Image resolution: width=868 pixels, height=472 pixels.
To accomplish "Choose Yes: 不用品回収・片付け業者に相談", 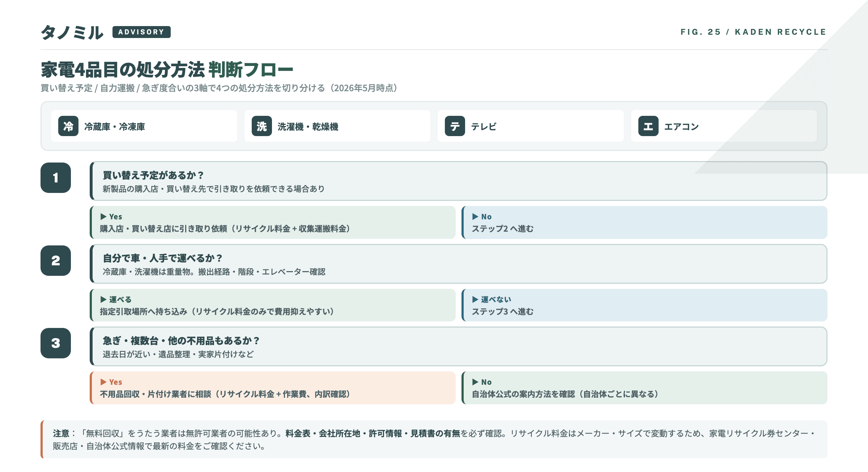I will click(x=273, y=388).
